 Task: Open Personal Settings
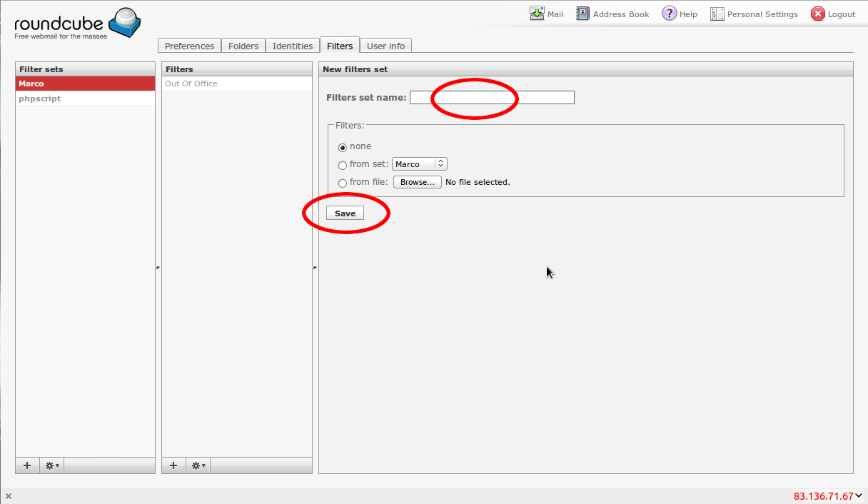click(754, 14)
